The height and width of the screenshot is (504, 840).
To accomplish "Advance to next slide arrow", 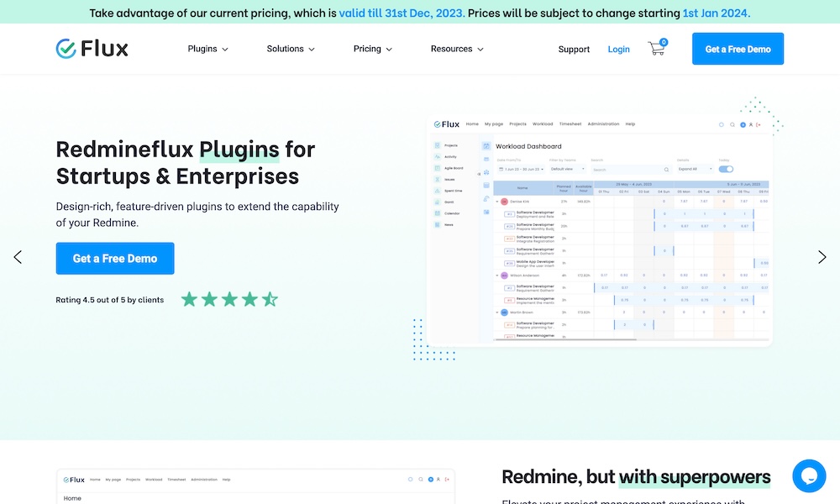I will (x=822, y=257).
